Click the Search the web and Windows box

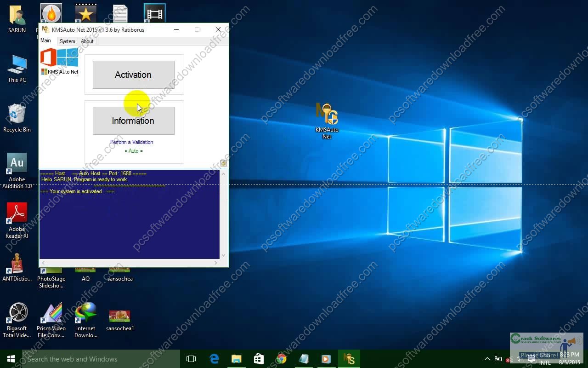[x=101, y=359]
